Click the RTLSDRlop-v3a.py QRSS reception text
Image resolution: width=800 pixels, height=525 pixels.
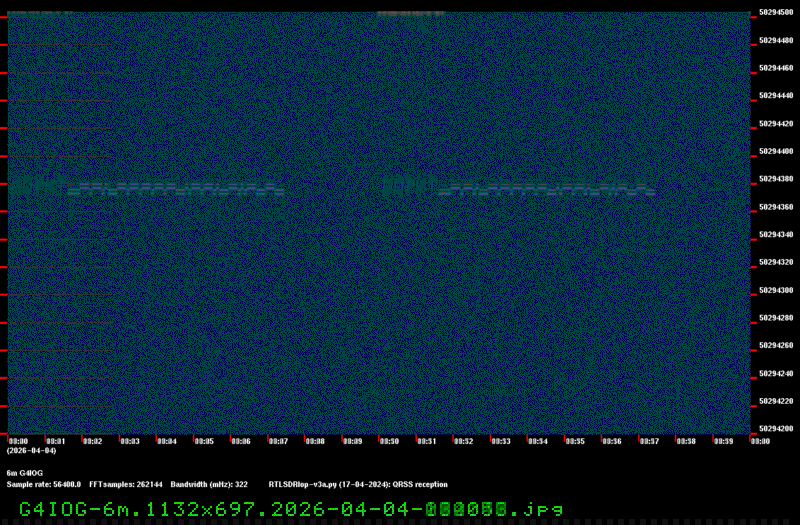click(x=358, y=484)
